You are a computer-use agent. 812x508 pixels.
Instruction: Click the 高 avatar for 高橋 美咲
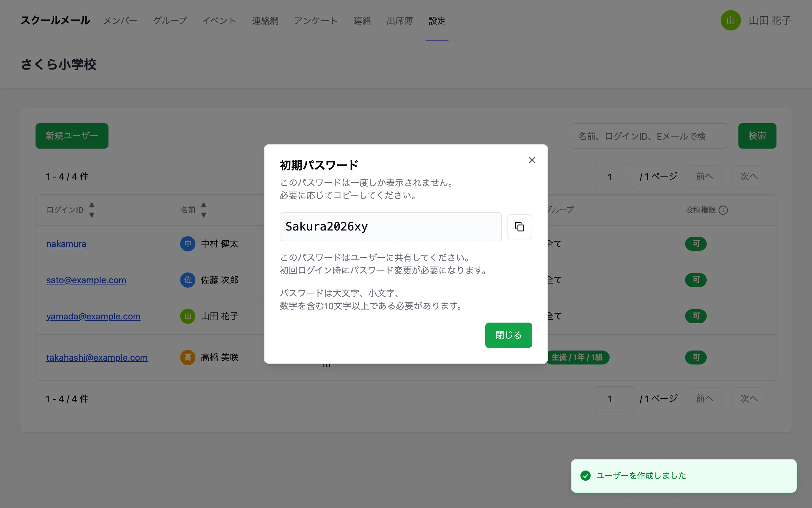point(187,358)
